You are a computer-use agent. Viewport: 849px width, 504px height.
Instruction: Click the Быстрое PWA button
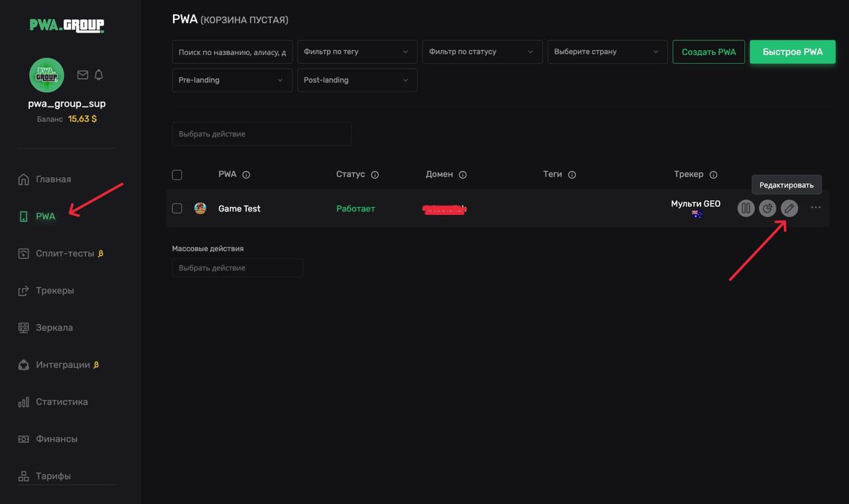pyautogui.click(x=793, y=52)
